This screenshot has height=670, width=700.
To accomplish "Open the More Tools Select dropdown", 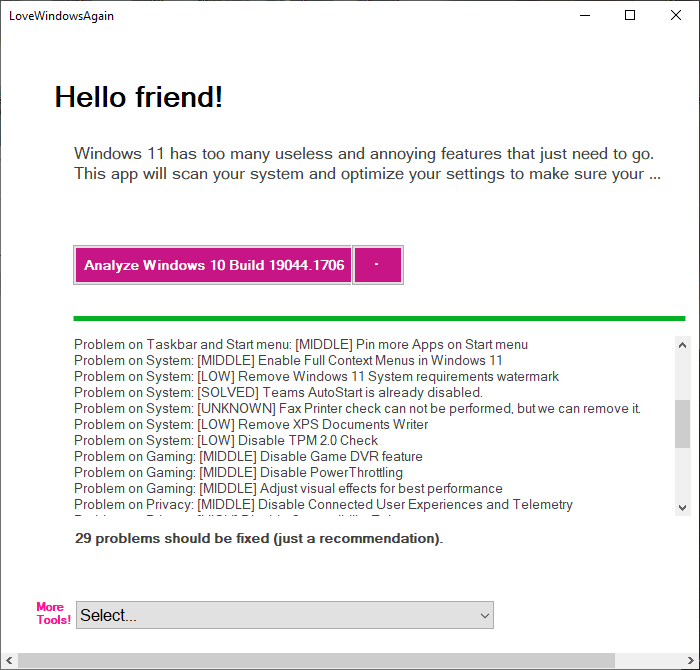I will click(x=285, y=615).
